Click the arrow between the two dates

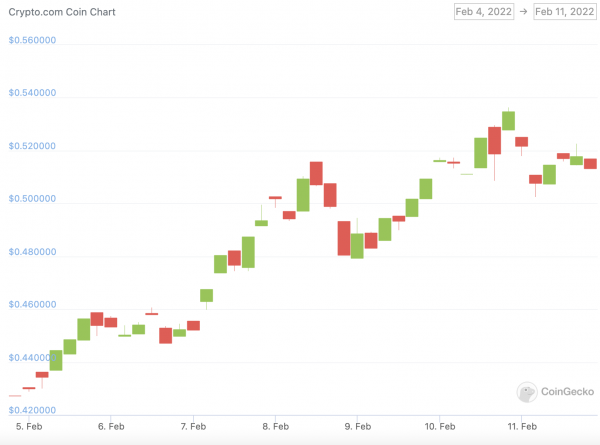click(524, 12)
